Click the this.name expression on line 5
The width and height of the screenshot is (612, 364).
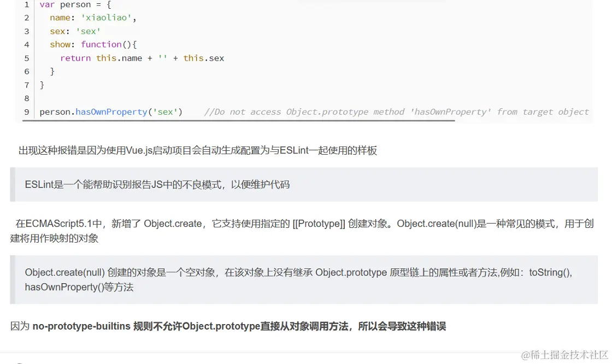click(119, 58)
